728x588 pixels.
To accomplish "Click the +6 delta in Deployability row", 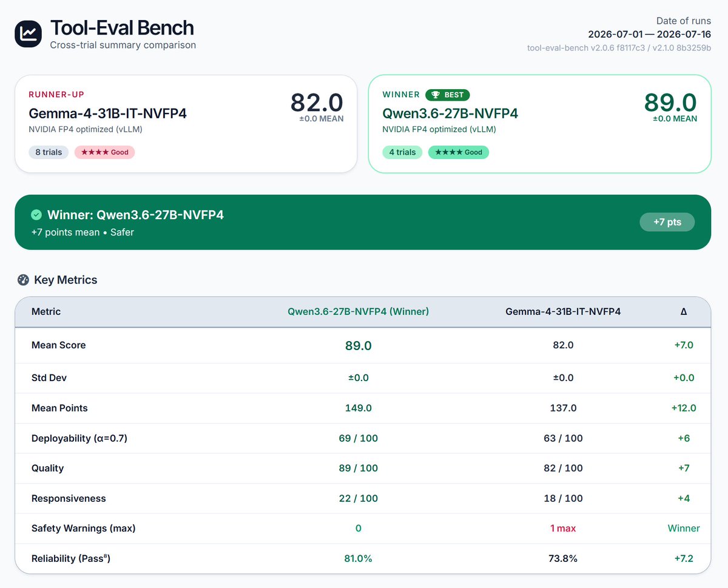I will [x=684, y=438].
